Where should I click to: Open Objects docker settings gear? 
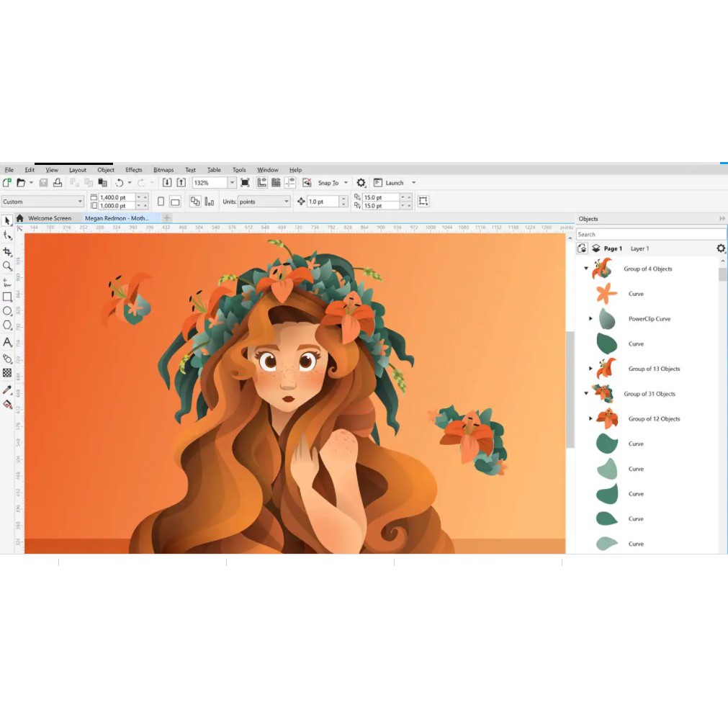(x=720, y=248)
